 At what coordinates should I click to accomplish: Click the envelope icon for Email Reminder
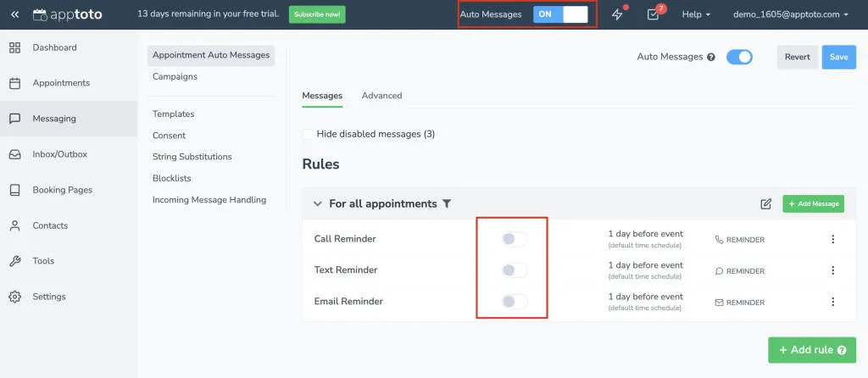click(x=719, y=303)
